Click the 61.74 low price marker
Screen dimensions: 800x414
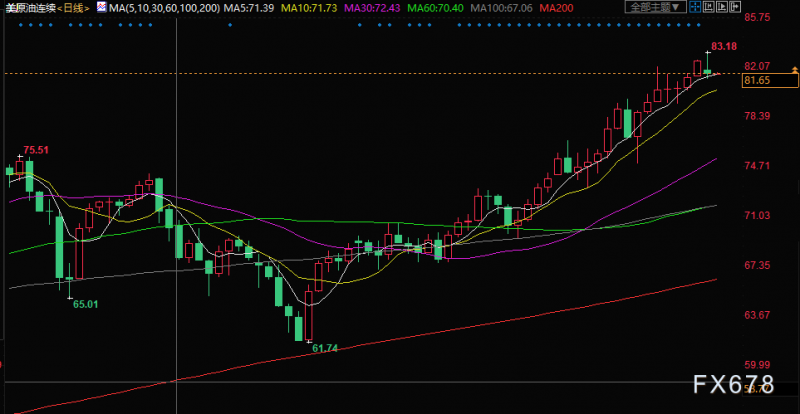(325, 348)
